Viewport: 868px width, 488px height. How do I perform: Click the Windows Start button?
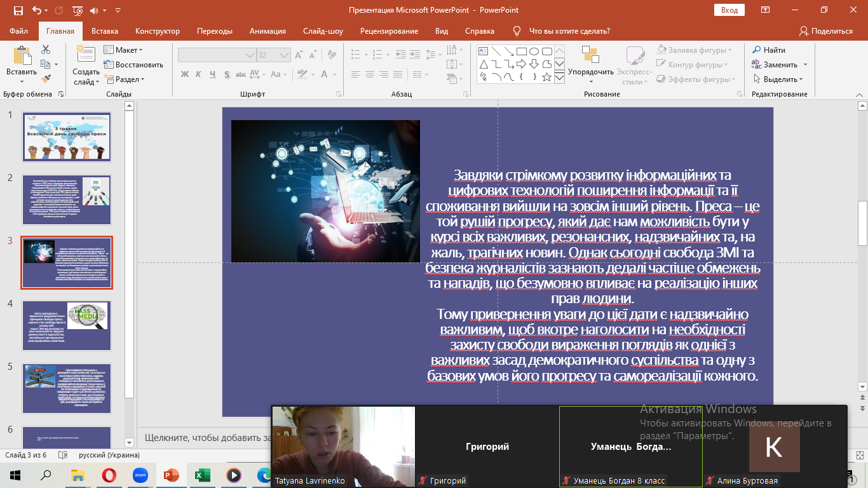tap(15, 475)
